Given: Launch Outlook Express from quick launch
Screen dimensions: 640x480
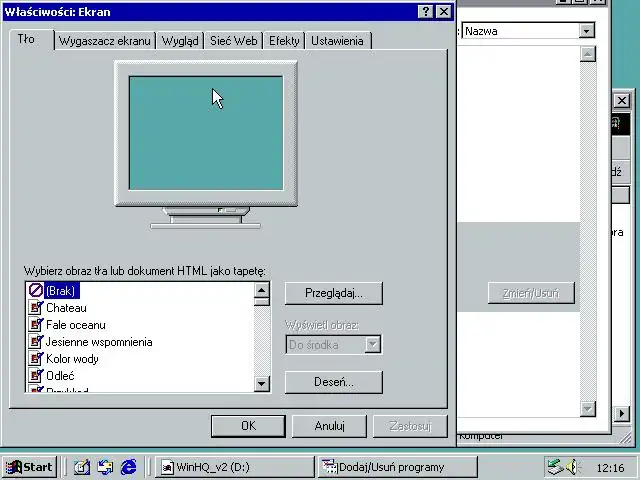Looking at the screenshot, I should pyautogui.click(x=105, y=467).
